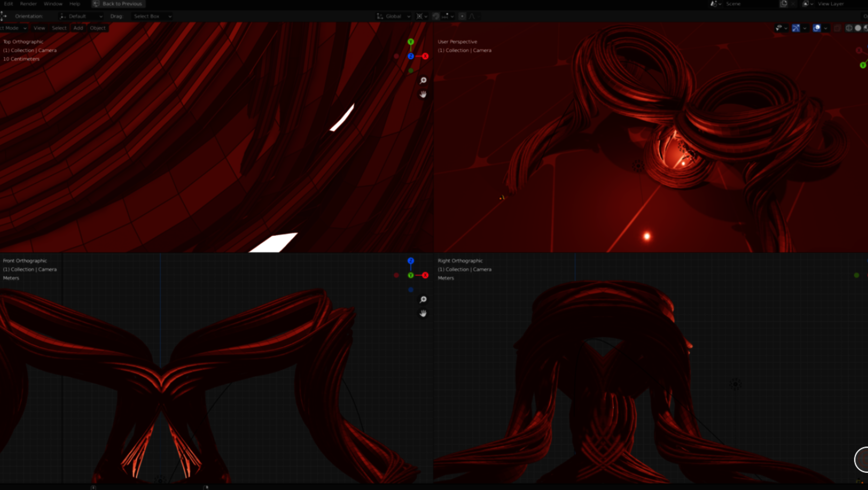
Task: Click the 'Right Orthographic' viewport label
Action: [460, 261]
